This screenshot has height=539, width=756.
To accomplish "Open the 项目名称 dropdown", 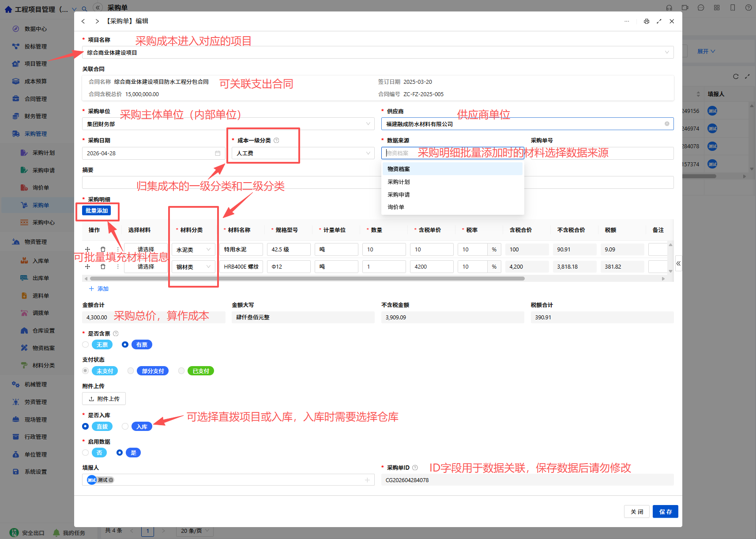I will click(378, 52).
